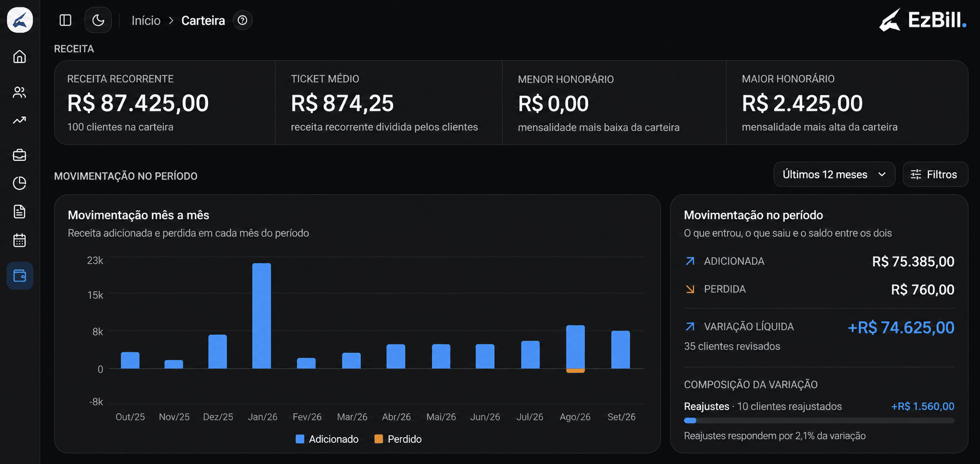
Task: Toggle the Perdido legend item
Action: coord(398,439)
